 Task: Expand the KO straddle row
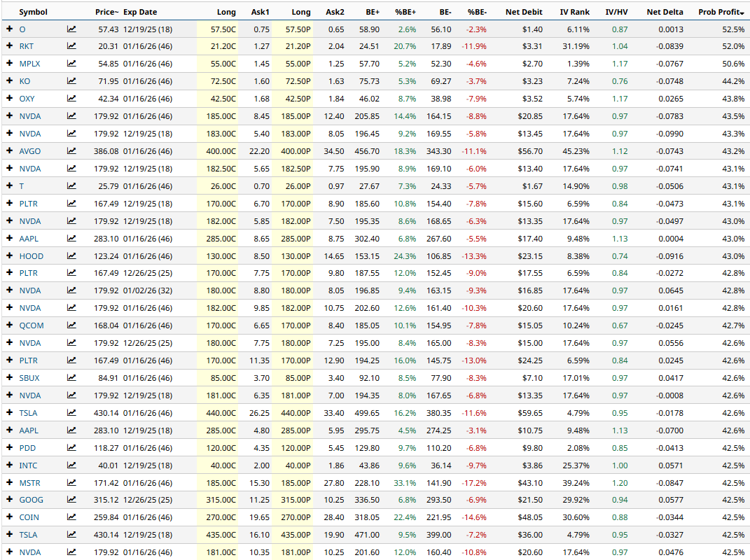click(x=9, y=81)
